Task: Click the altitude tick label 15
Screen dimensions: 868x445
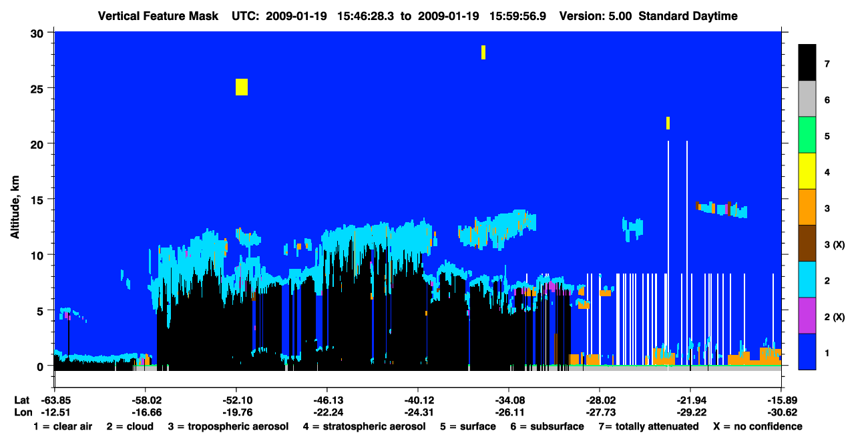Action: pos(39,199)
